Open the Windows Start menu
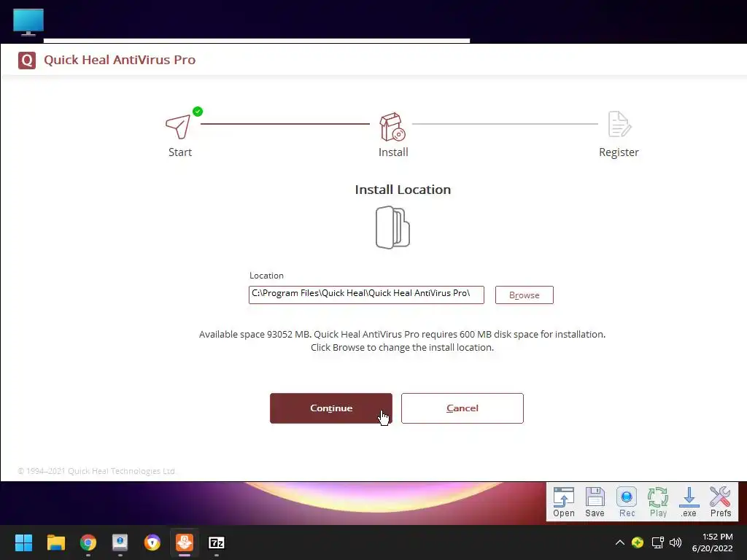This screenshot has width=747, height=560. coord(23,542)
